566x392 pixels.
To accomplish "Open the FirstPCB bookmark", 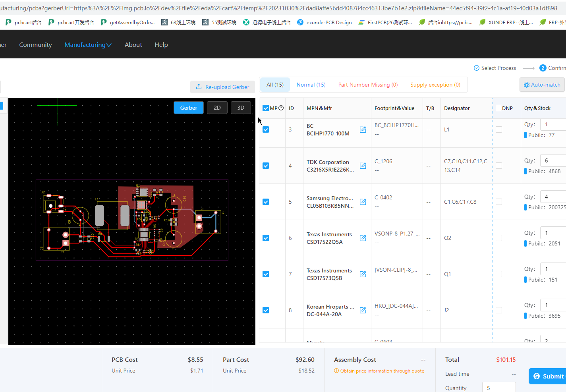I will click(385, 22).
